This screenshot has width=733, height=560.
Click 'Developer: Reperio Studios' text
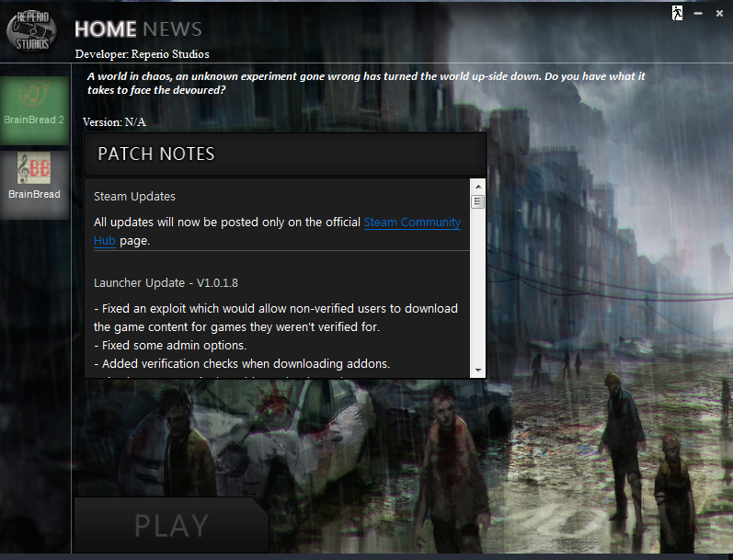tap(143, 54)
